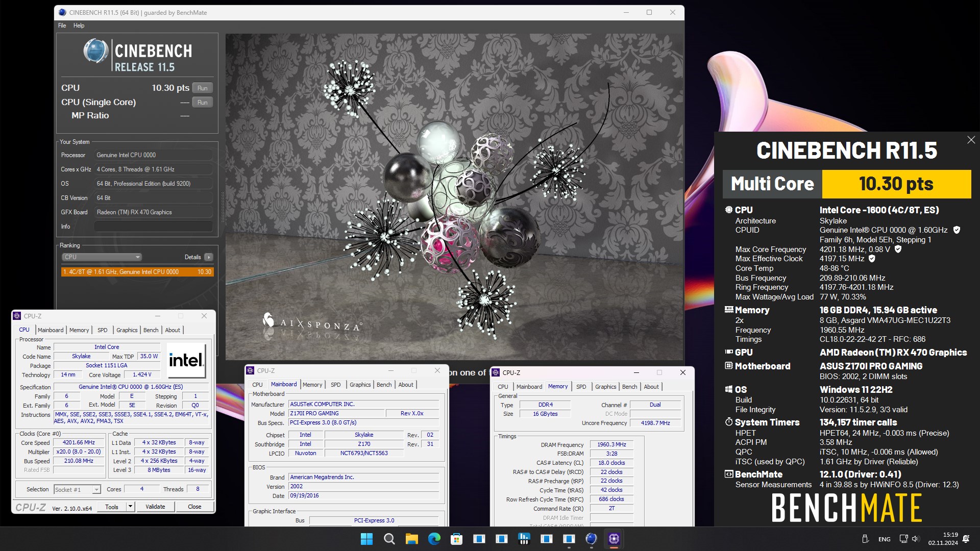Switch to SPD tab in CPU-Z Mainboard window
This screenshot has height=551, width=980.
(x=335, y=385)
